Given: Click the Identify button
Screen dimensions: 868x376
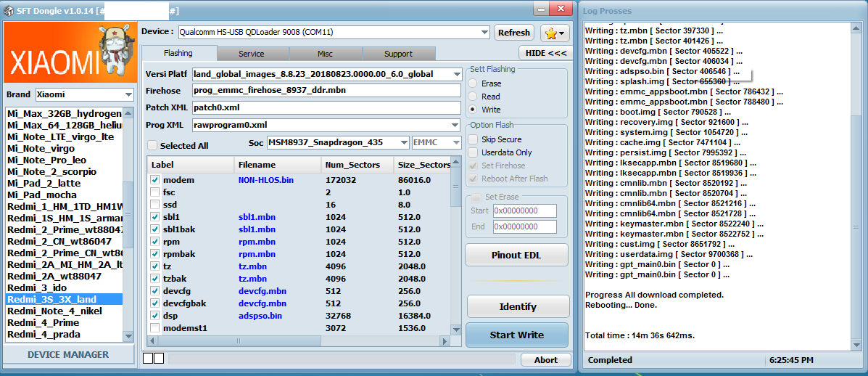Looking at the screenshot, I should [518, 306].
